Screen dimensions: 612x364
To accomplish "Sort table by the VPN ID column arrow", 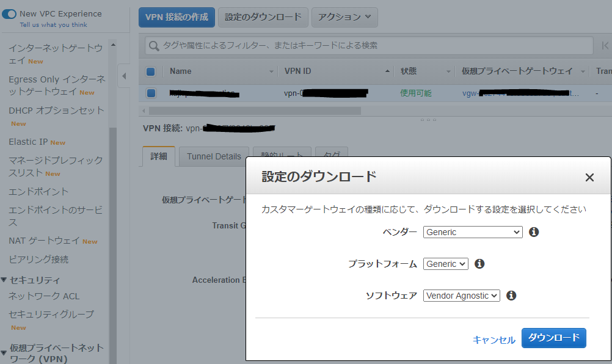I will pyautogui.click(x=388, y=71).
